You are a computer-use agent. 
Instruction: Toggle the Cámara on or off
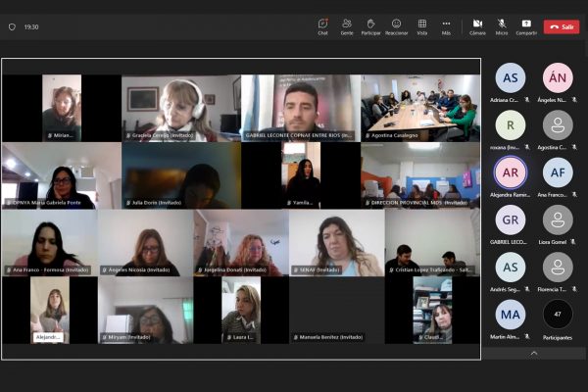click(477, 25)
